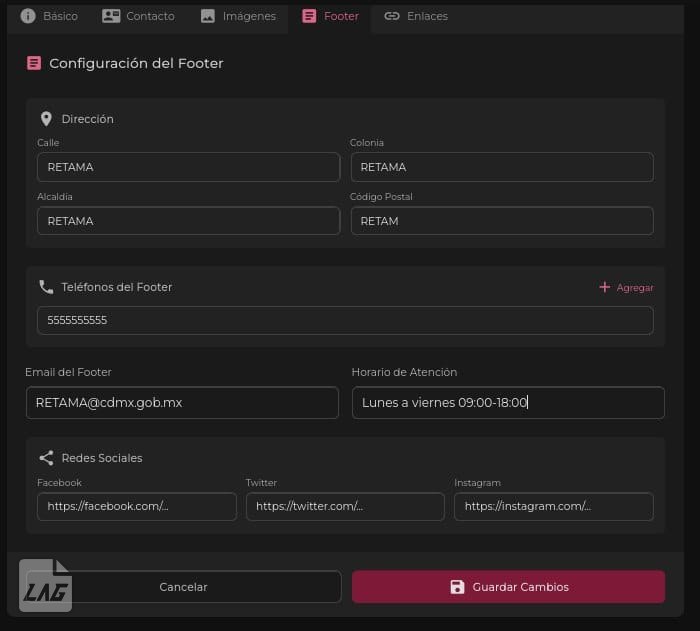Click the Colonia label

[367, 142]
